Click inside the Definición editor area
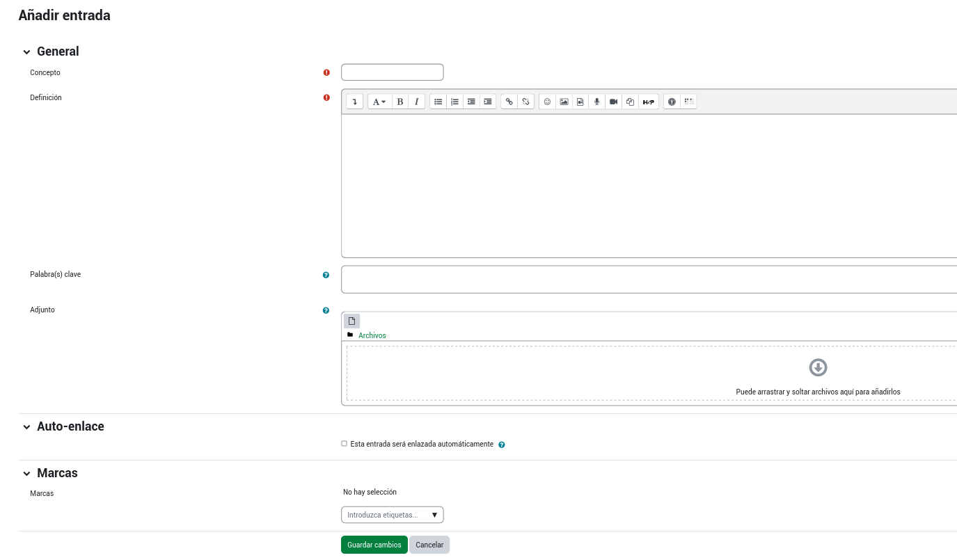This screenshot has height=560, width=957. point(649,186)
